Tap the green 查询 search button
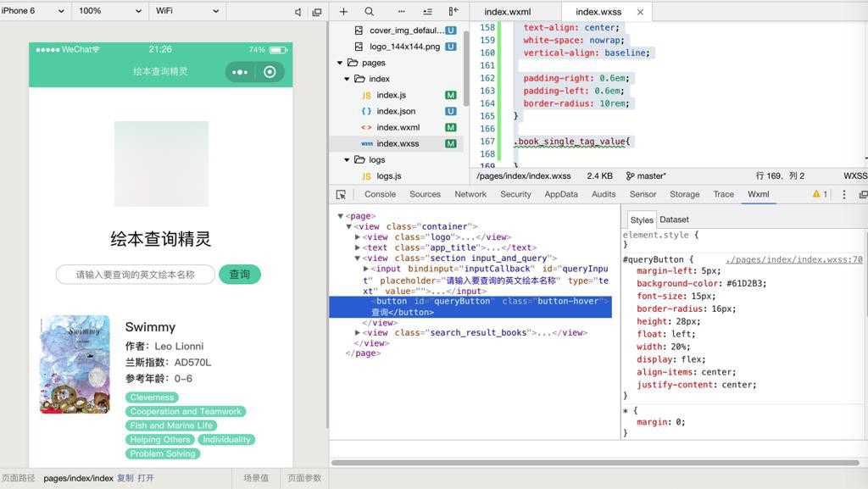 tap(240, 275)
